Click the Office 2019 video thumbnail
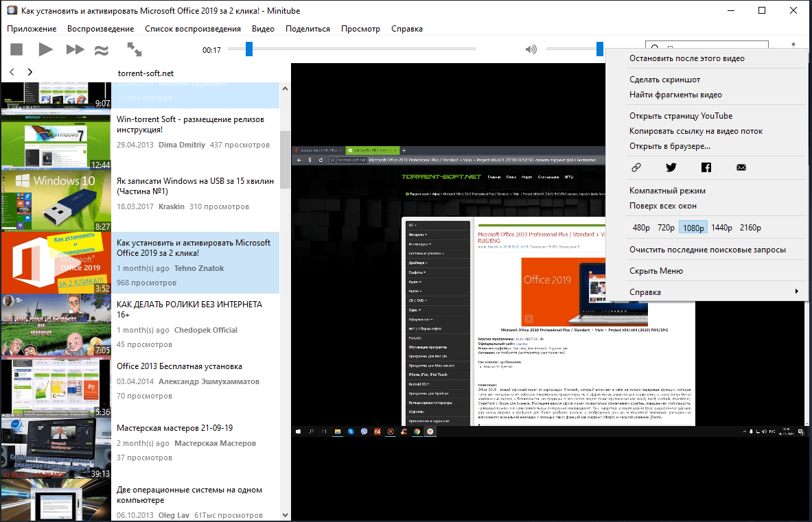Viewport: 812px width, 522px height. pyautogui.click(x=56, y=263)
